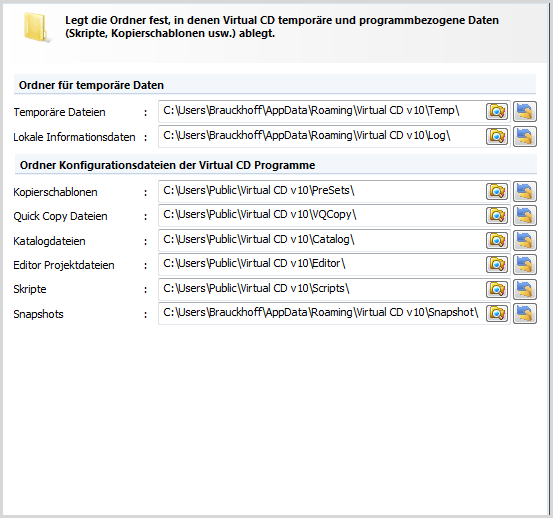This screenshot has width=553, height=518.
Task: Click the 'Editor Projektdateien' label
Action: 64,265
